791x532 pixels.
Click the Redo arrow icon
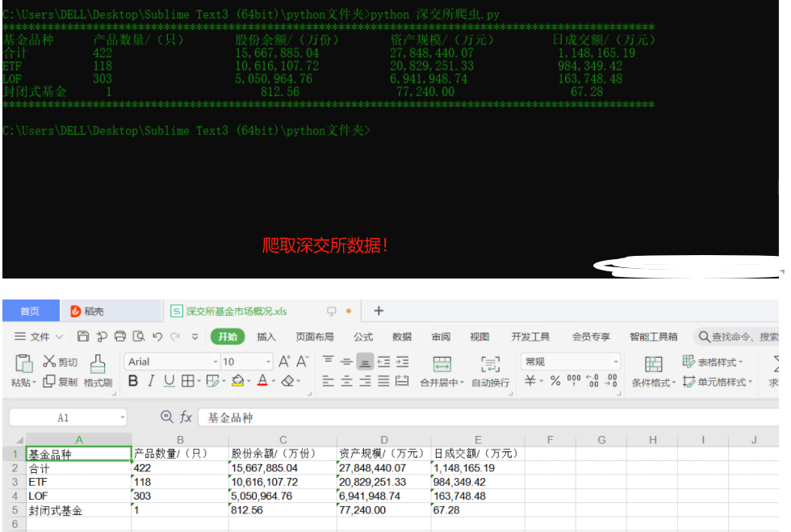pos(175,337)
